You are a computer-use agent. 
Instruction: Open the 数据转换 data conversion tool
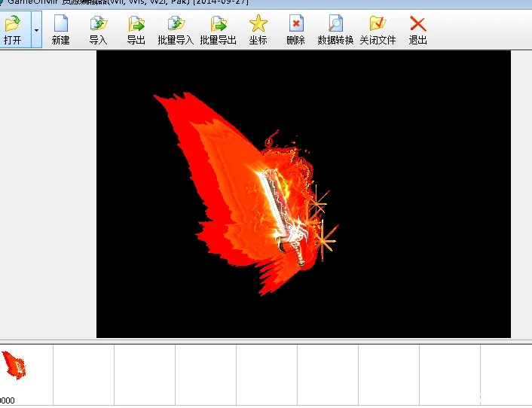coord(335,29)
